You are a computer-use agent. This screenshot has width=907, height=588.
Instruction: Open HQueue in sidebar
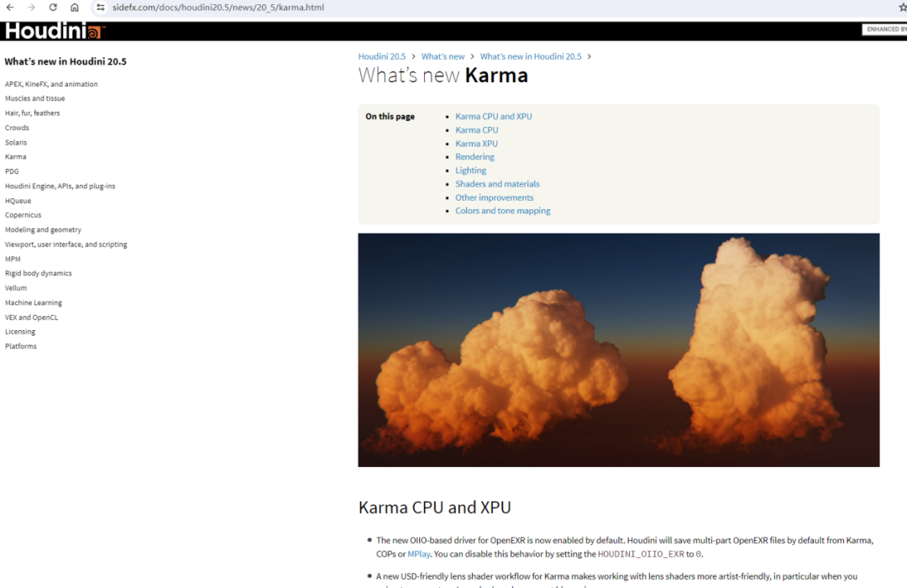[18, 201]
